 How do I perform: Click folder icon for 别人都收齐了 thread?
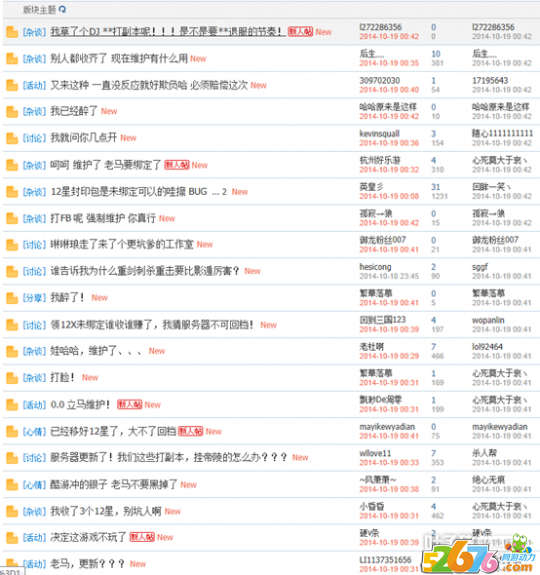tap(12, 59)
